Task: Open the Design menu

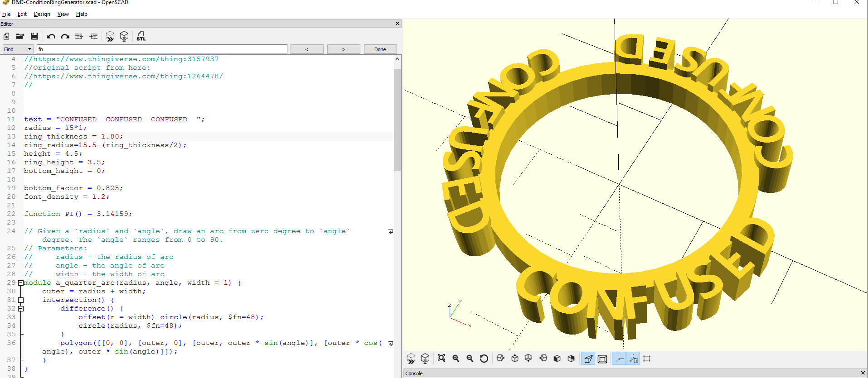Action: click(42, 14)
